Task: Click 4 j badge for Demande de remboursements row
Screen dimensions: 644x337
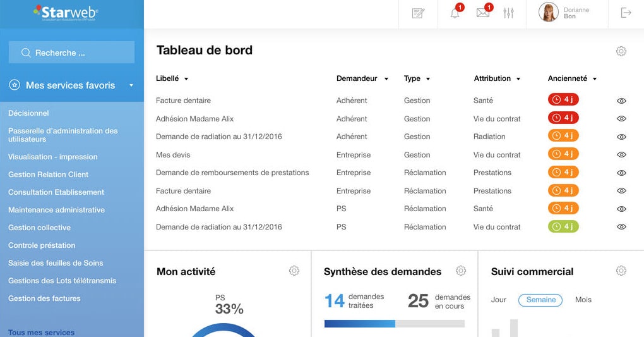Action: click(x=563, y=172)
